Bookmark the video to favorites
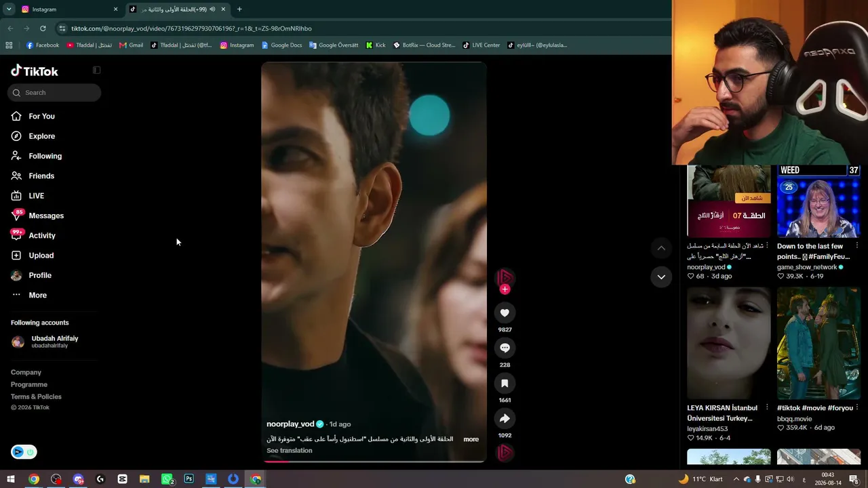Image resolution: width=868 pixels, height=488 pixels. tap(505, 383)
